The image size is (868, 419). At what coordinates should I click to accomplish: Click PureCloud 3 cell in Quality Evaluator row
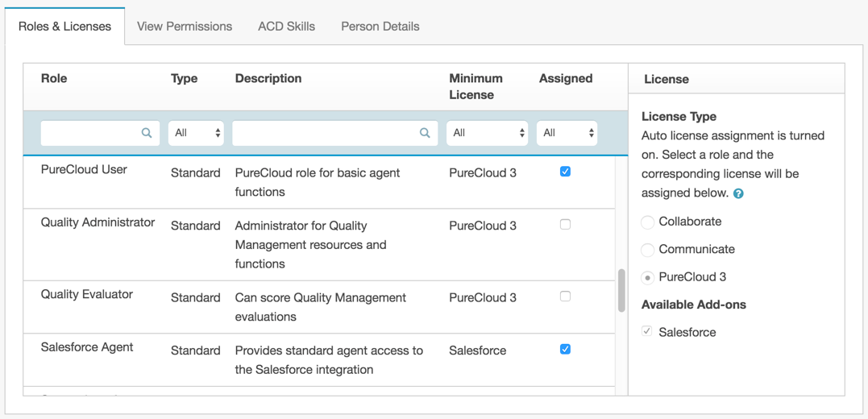(x=483, y=297)
